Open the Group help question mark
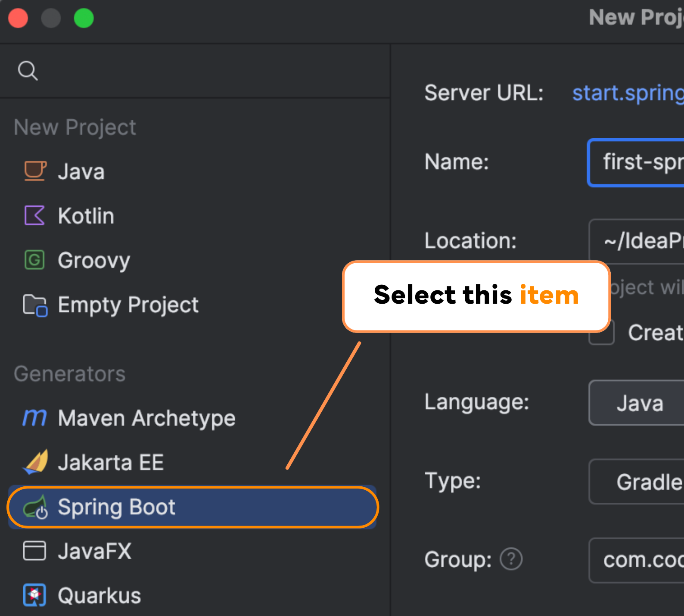The image size is (684, 616). [511, 559]
